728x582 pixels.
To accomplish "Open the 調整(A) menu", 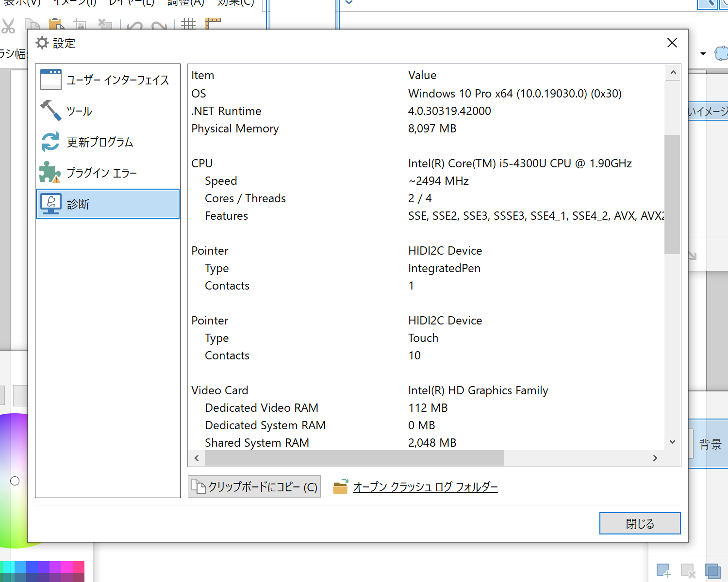I will coord(186,3).
